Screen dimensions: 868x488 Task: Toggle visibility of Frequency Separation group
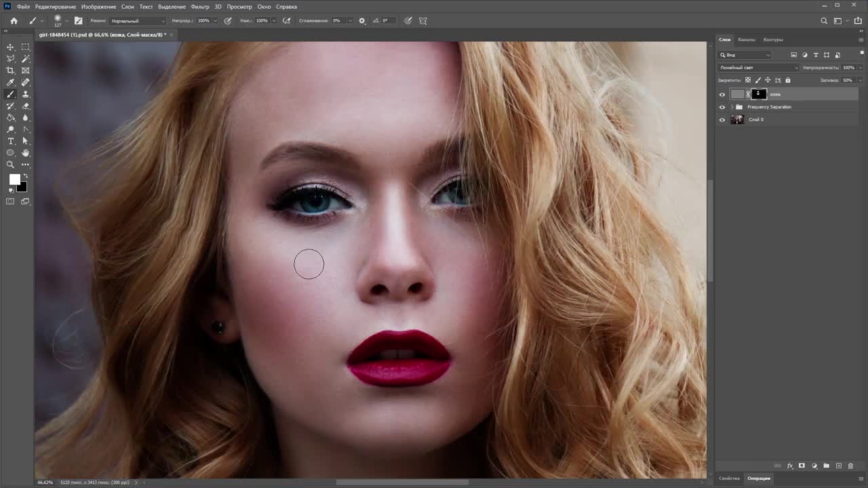click(x=722, y=107)
